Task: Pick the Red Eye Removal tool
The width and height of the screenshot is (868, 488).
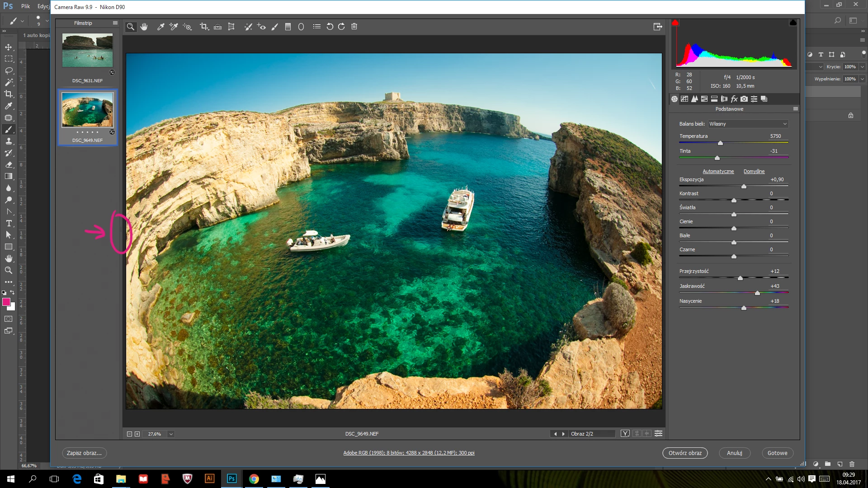Action: point(261,27)
